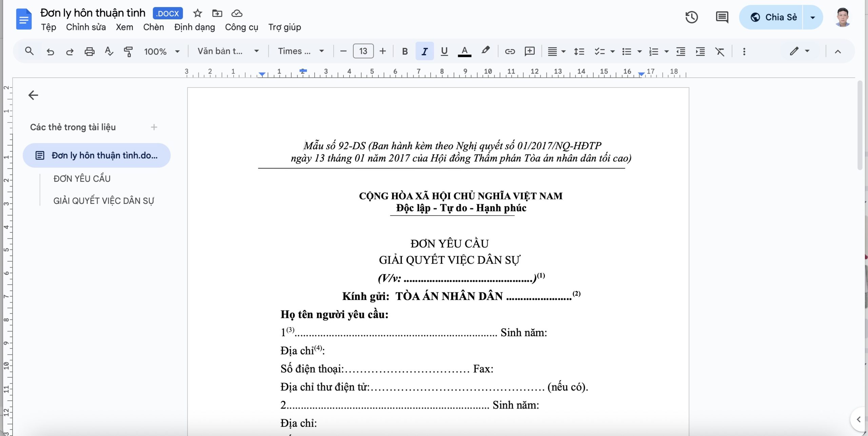Go to ĐƠN YÊU CẦU outline heading
The image size is (868, 436).
tap(82, 179)
